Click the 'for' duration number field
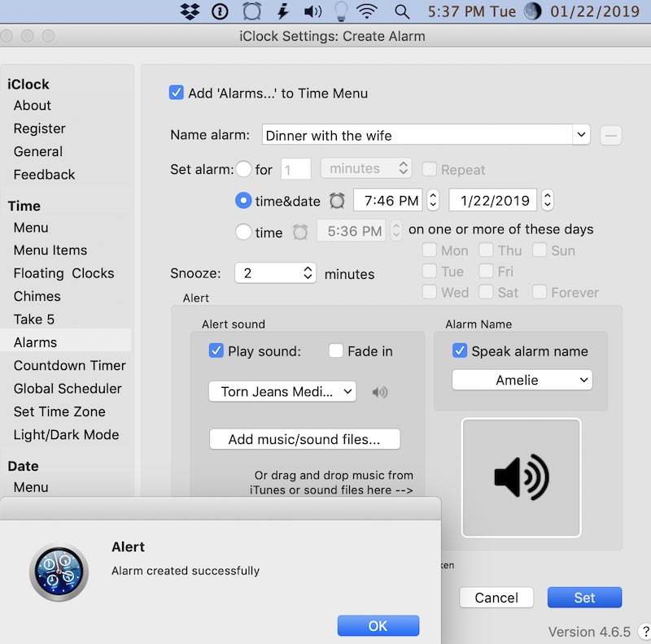The height and width of the screenshot is (644, 651). pyautogui.click(x=295, y=169)
